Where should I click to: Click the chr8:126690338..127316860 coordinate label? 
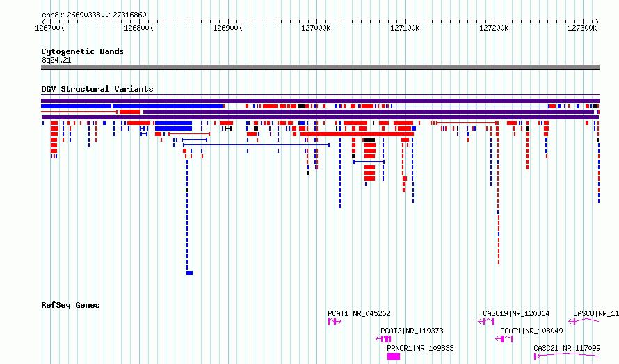[x=94, y=15]
